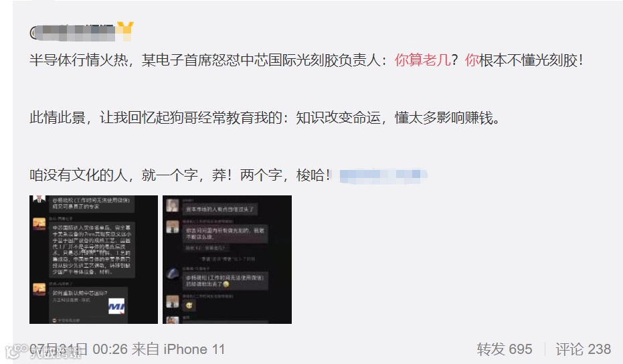Image resolution: width=623 pixels, height=364 pixels.
Task: Click the '半导体行情火热' opening sentence
Action: point(79,60)
